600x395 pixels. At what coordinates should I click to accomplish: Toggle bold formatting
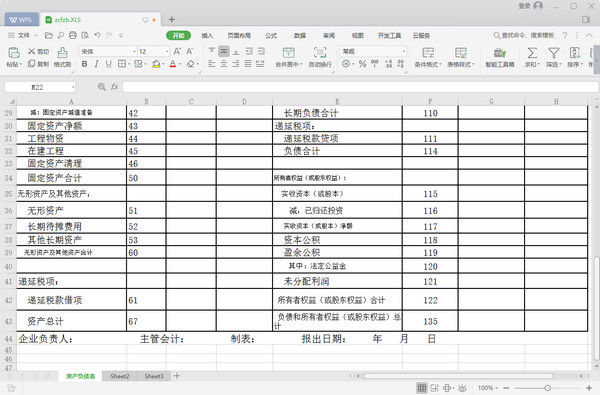coord(85,64)
